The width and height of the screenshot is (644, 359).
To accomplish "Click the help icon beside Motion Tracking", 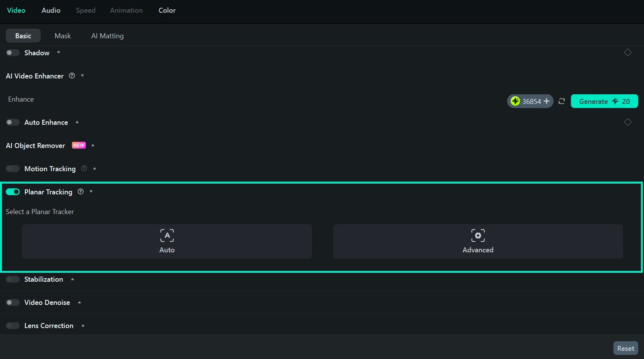I will [84, 168].
